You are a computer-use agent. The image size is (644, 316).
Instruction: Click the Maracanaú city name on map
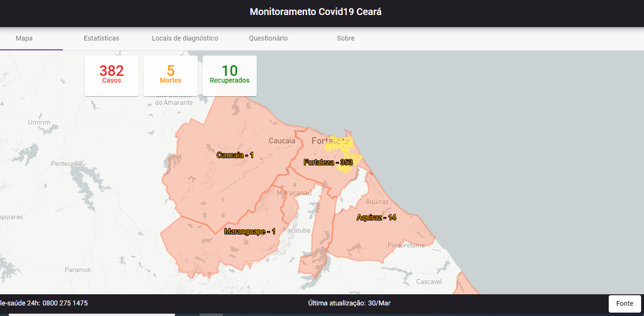[294, 193]
